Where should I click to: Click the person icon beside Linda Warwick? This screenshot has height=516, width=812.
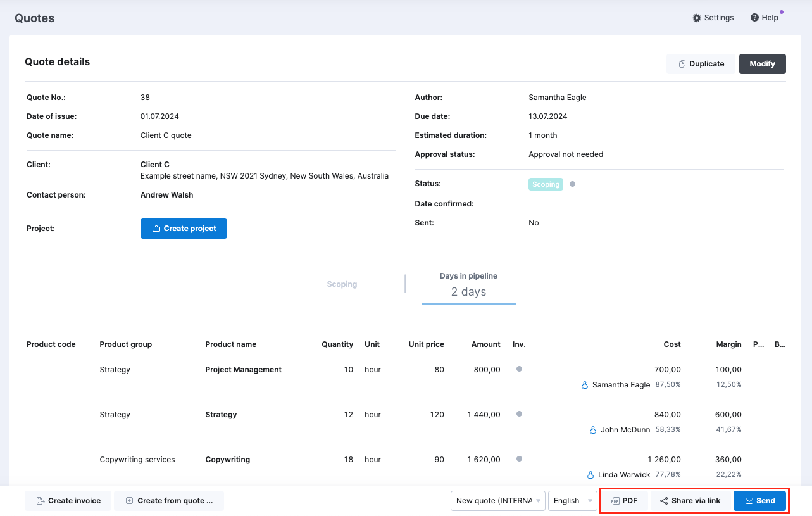(590, 475)
